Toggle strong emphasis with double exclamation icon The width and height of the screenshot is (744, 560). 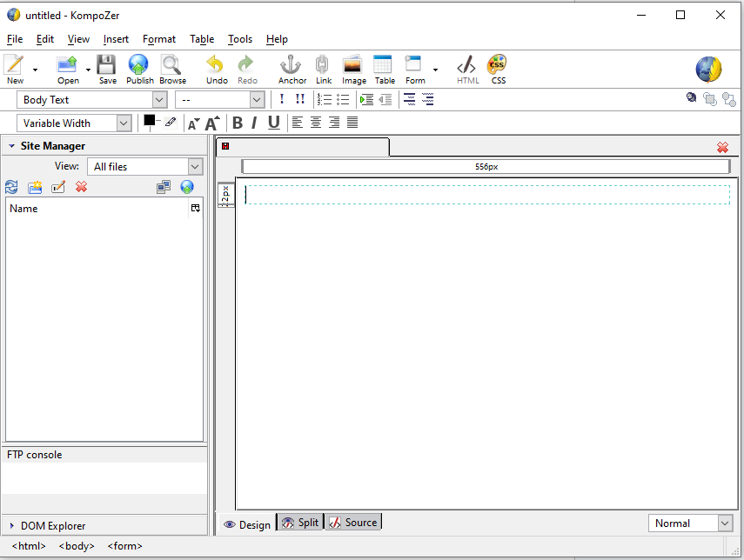pyautogui.click(x=300, y=99)
